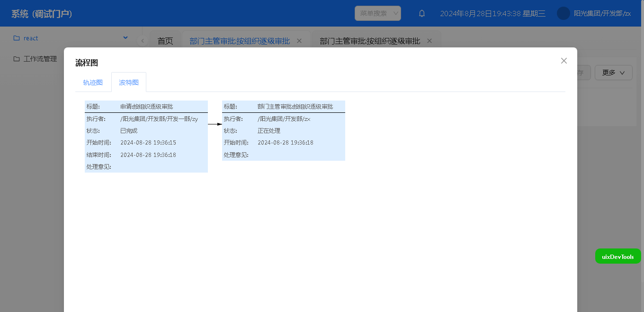This screenshot has height=312, width=644.
Task: Click the uixDevTools green button
Action: click(x=618, y=256)
